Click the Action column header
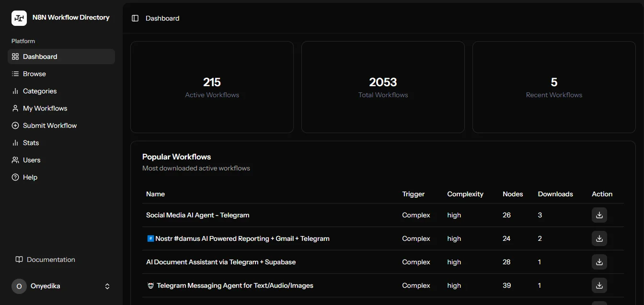644x305 pixels. click(x=602, y=194)
